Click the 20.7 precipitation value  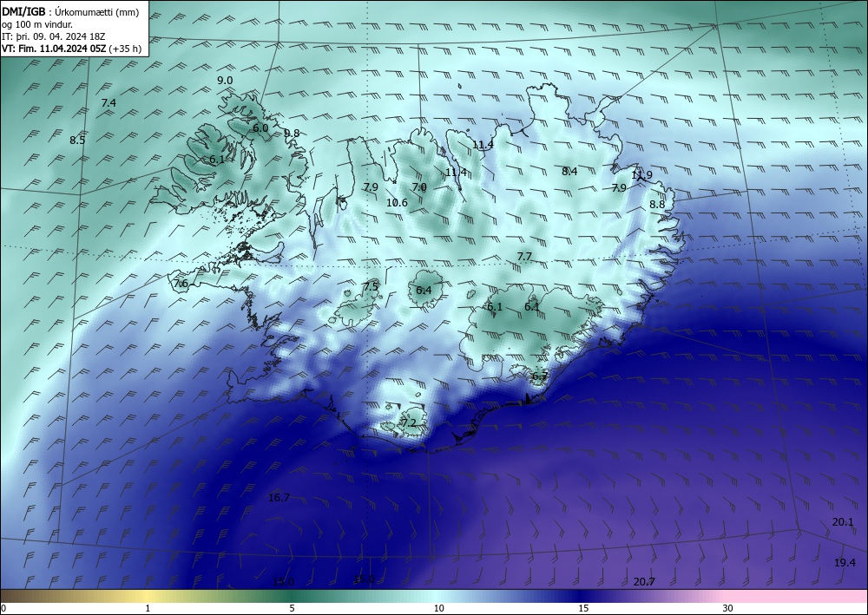[x=644, y=582]
